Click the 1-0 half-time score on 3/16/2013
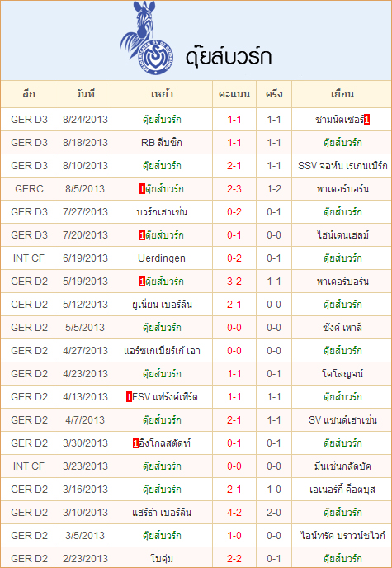The width and height of the screenshot is (392, 568). (x=274, y=490)
